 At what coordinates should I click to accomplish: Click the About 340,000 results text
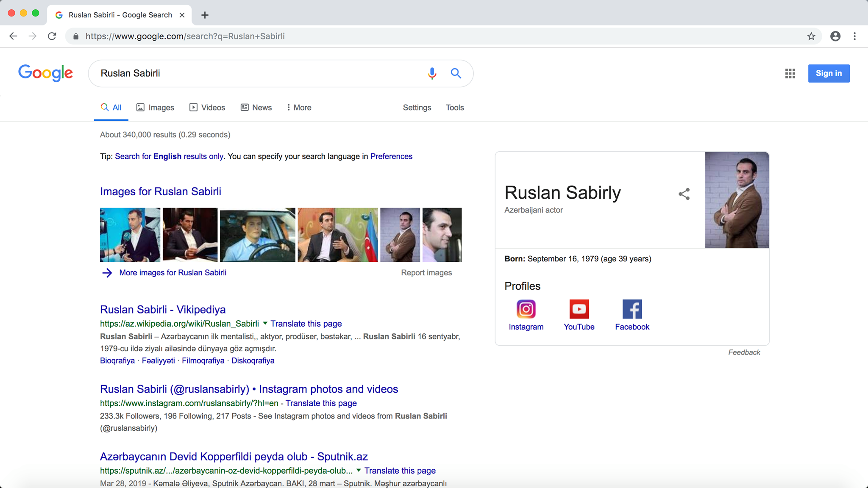(x=165, y=135)
